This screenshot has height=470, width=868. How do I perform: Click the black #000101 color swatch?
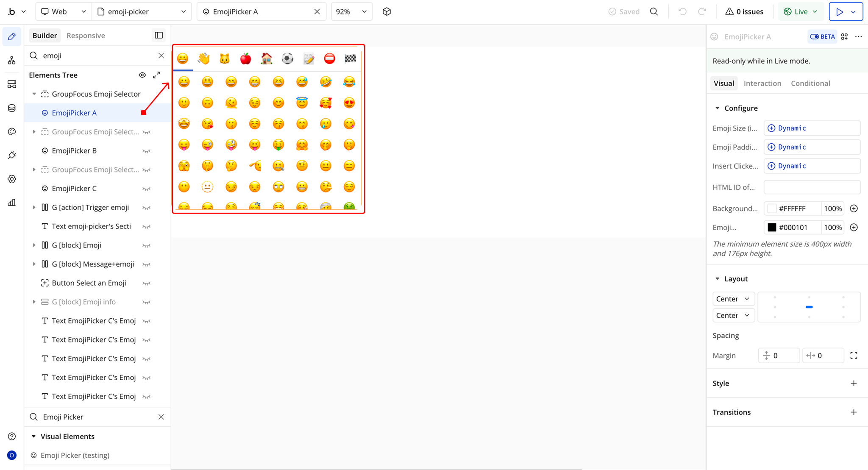[x=772, y=228]
